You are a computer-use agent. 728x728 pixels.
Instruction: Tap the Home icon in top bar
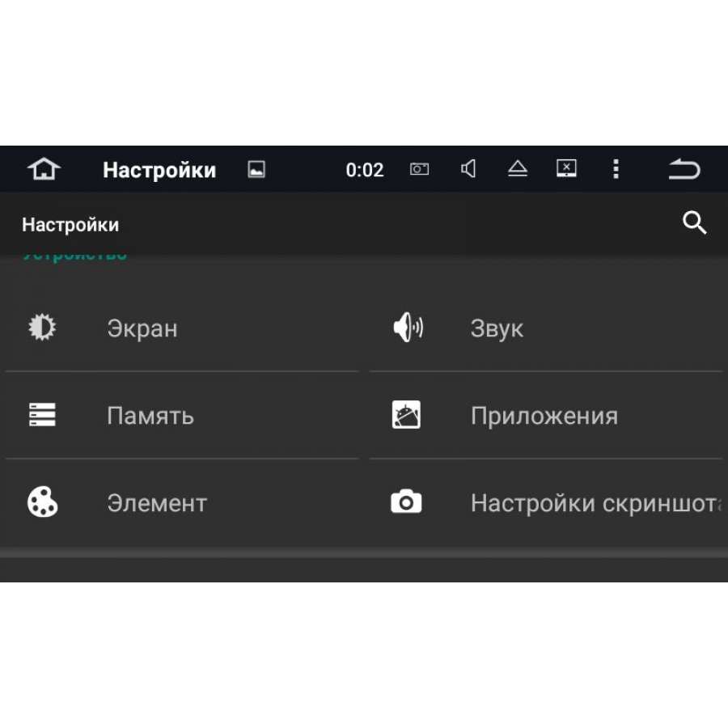click(x=44, y=169)
